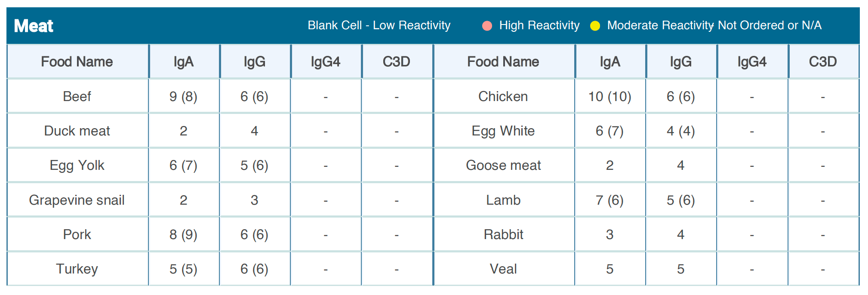Click Egg White's IgG value 4 (4)
The image size is (868, 295).
tap(680, 131)
